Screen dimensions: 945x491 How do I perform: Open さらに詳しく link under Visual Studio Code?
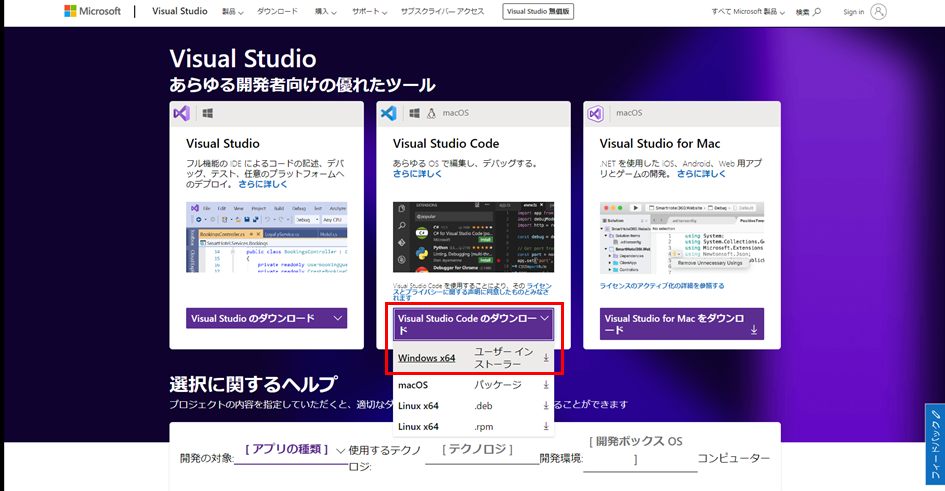(x=417, y=174)
